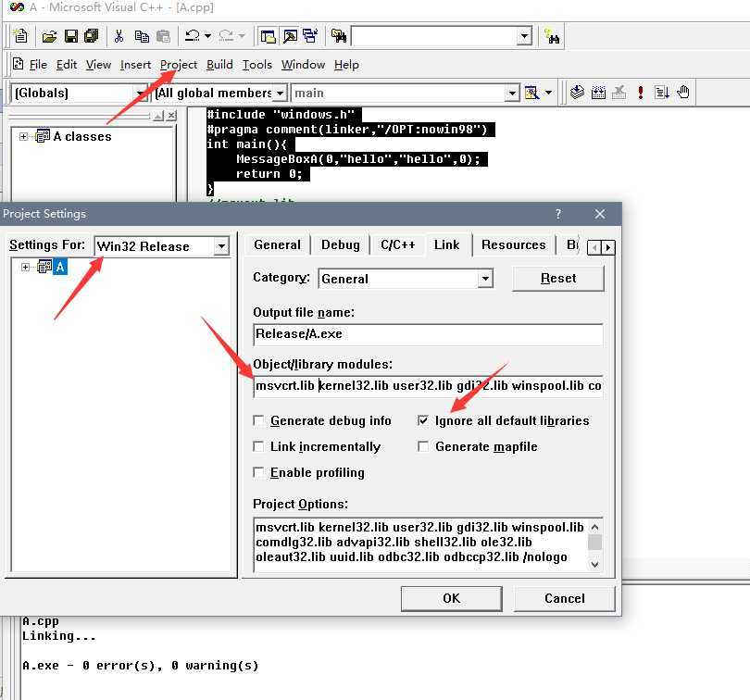Open the Window List icon

(311, 36)
